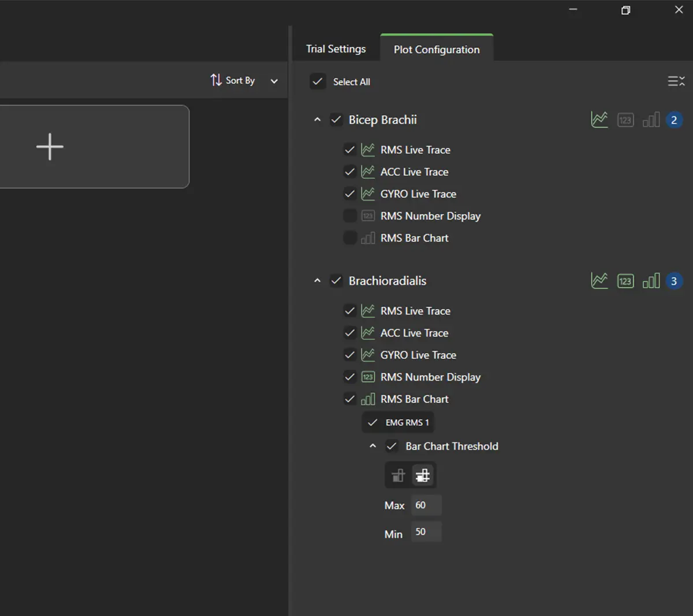693x616 pixels.
Task: Click the Brachioradialis live trace icon
Action: (x=599, y=281)
